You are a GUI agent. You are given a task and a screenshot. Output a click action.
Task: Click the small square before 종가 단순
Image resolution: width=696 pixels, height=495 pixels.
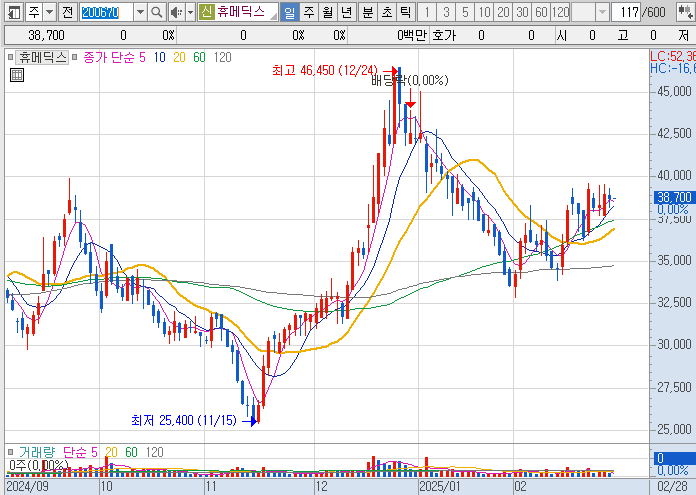coord(75,57)
